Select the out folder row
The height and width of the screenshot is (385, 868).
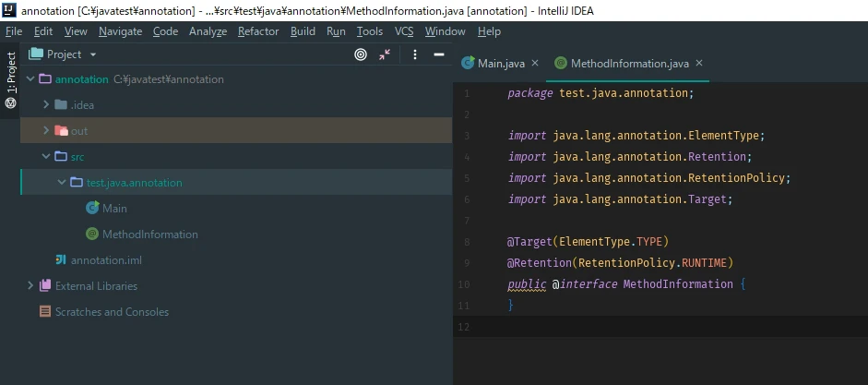click(x=236, y=131)
